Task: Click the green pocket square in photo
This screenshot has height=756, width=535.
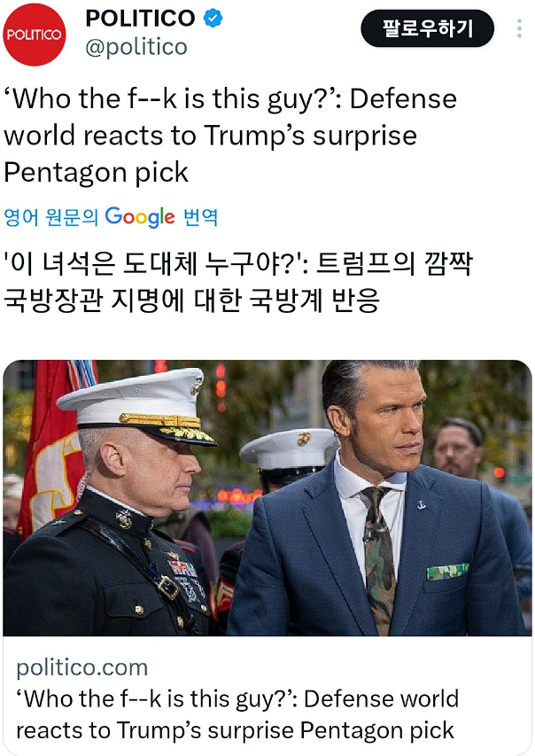Action: click(447, 572)
